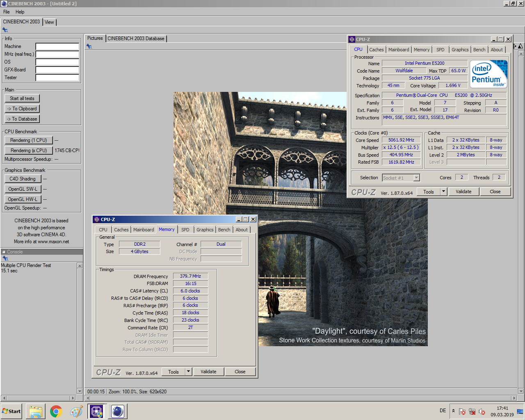Open the Paint taskbar icon
The height and width of the screenshot is (420, 525).
pyautogui.click(x=76, y=411)
